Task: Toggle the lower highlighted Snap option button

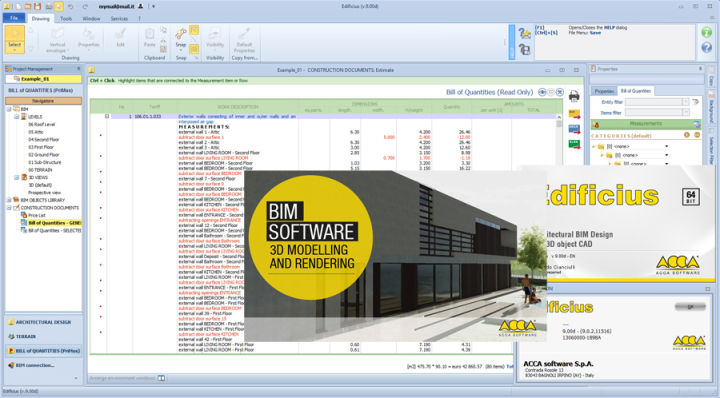Action: (194, 49)
